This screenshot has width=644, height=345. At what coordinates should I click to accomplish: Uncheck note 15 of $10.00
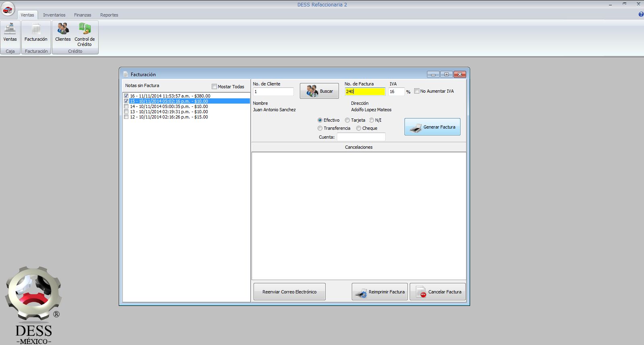click(126, 101)
